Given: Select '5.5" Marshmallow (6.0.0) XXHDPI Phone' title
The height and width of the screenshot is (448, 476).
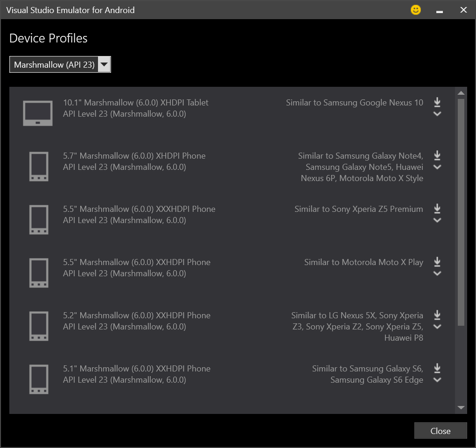Looking at the screenshot, I should click(x=137, y=262).
